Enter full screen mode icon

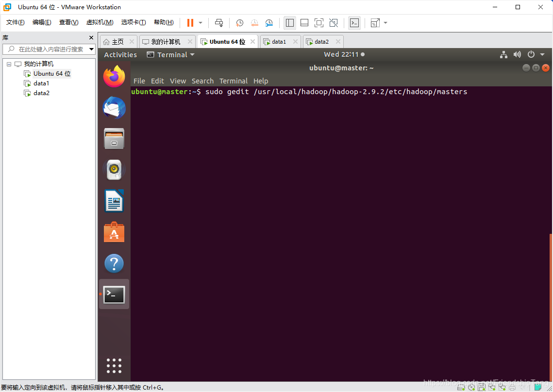(x=319, y=23)
